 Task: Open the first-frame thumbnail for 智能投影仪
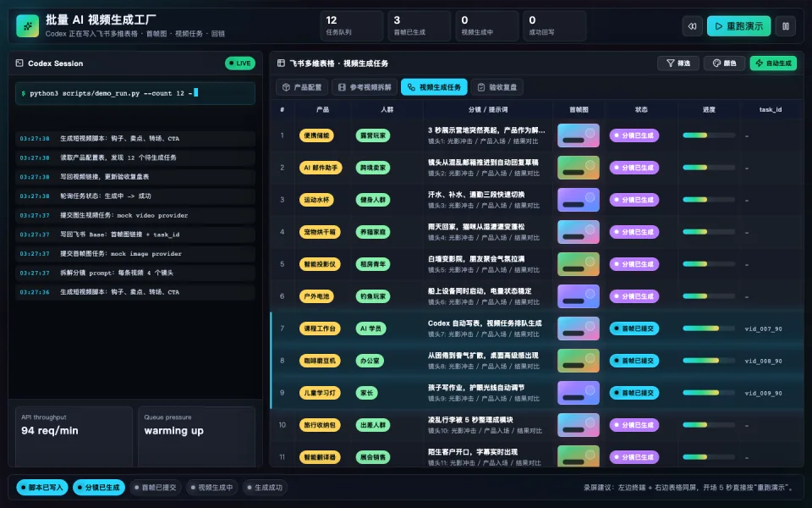tap(579, 264)
